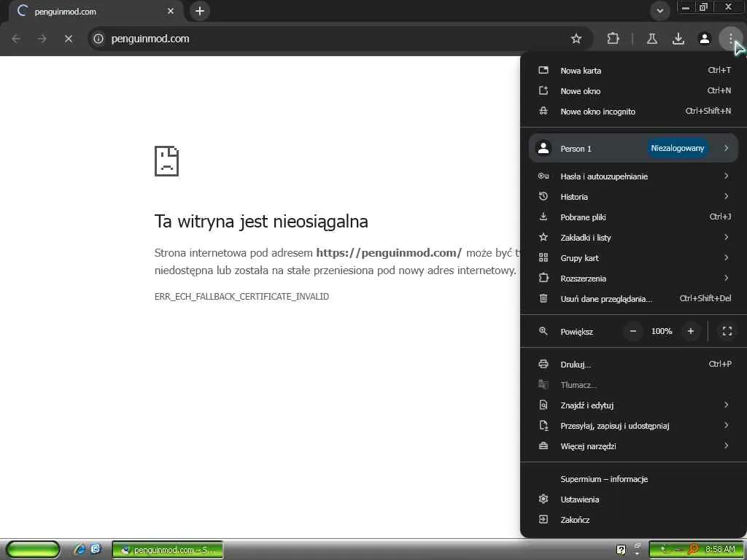Image resolution: width=747 pixels, height=560 pixels.
Task: Click the heading Ta witryna jest nieosiągalna
Action: pyautogui.click(x=261, y=222)
